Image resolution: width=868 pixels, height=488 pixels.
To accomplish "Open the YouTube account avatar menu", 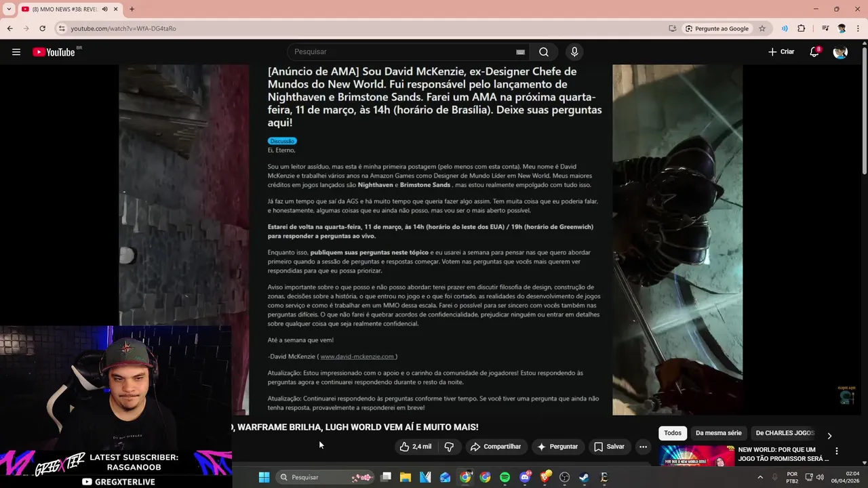I will (840, 52).
